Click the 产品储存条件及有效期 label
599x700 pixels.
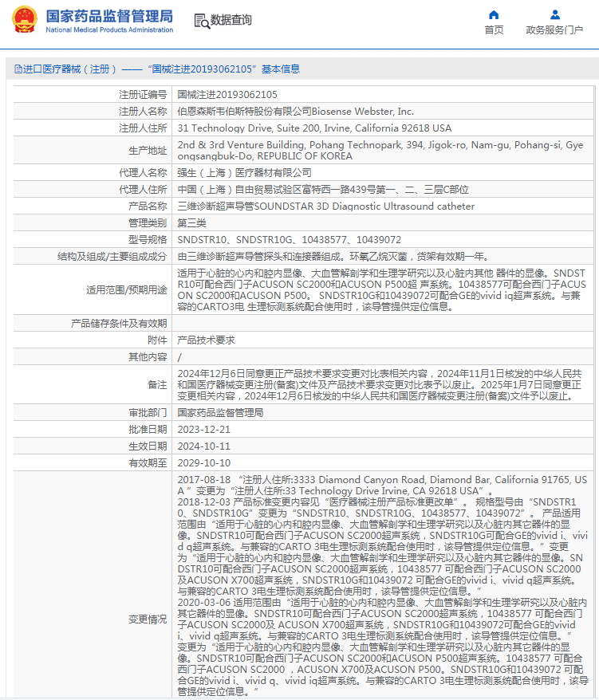119,324
